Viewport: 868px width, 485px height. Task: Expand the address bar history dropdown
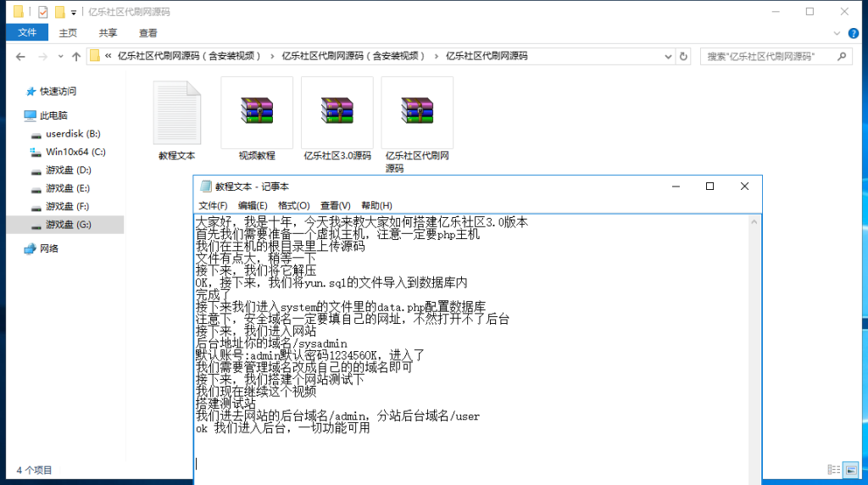click(668, 57)
